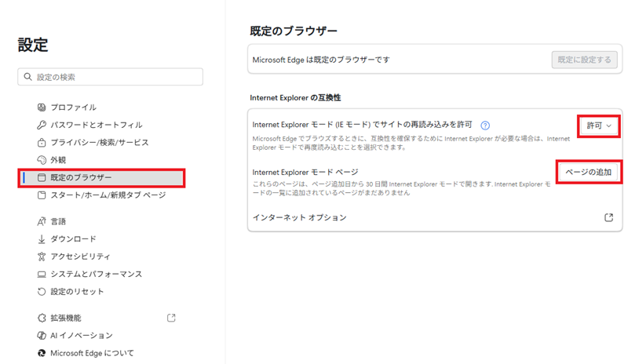Click the lock icon for プライバシー/検索/サービス
Screen dimensions: 628x364
click(42, 143)
